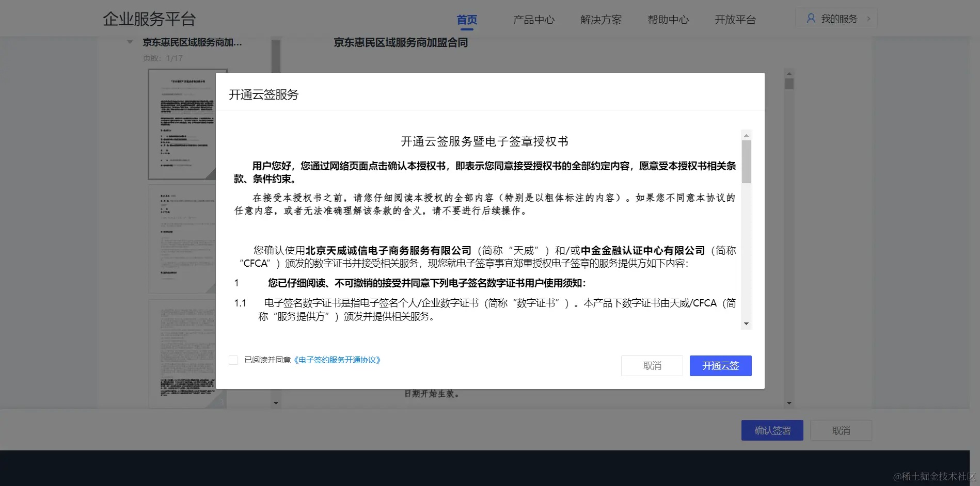
Task: Cancel the 开通云签服务 dialog
Action: point(652,366)
